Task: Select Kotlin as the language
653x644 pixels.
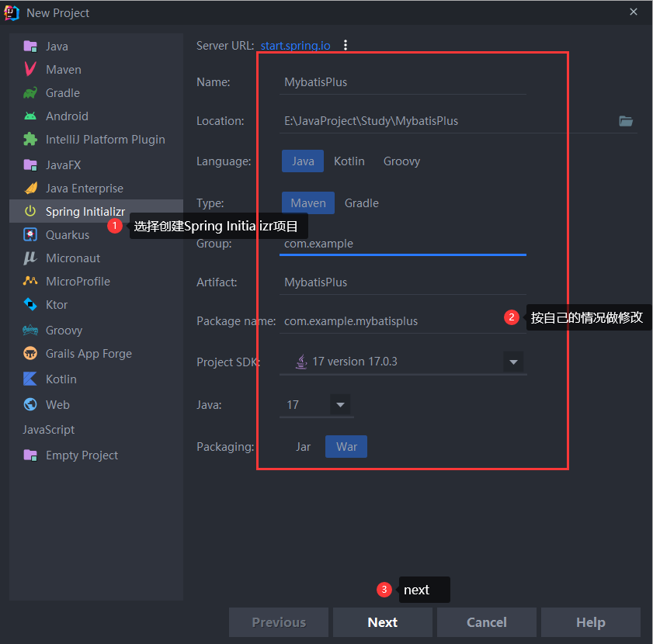Action: (349, 161)
